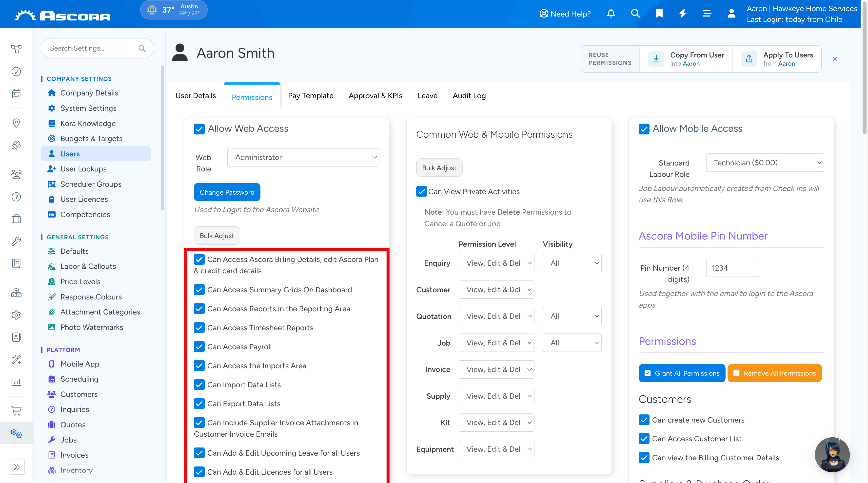The height and width of the screenshot is (483, 868).
Task: Toggle the Allow Mobile Access checkbox
Action: tap(644, 129)
